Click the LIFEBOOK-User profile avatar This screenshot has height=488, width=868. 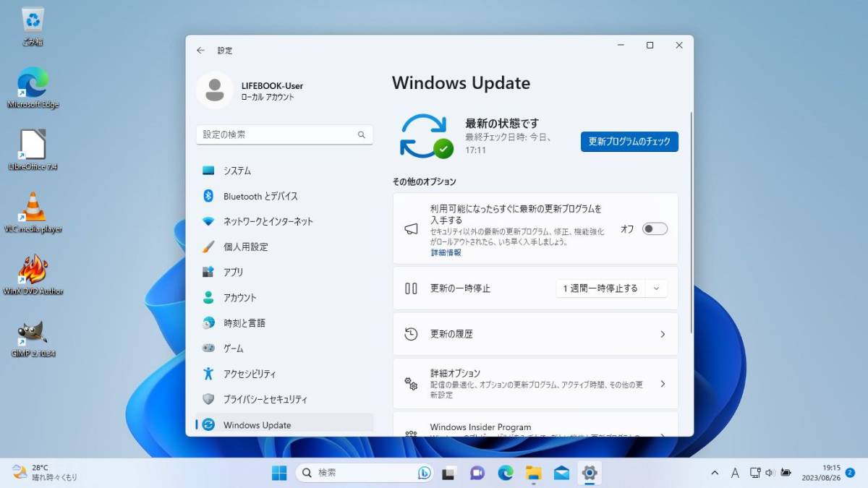(214, 90)
